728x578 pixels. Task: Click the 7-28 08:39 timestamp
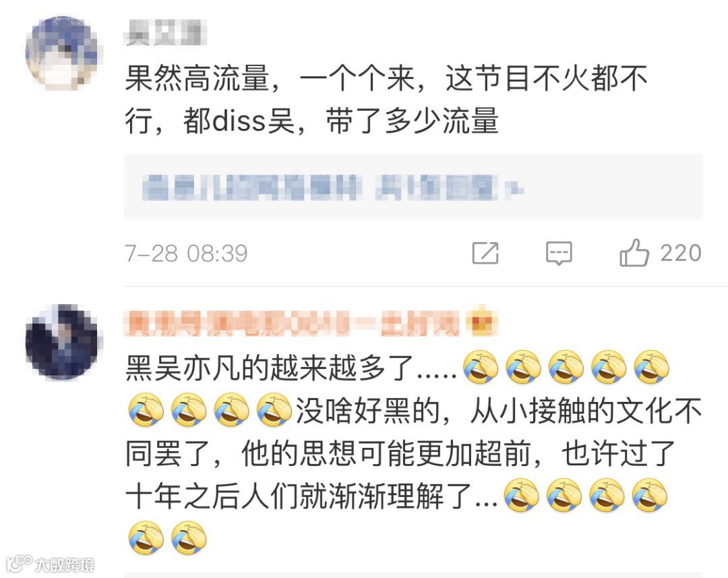[x=186, y=253]
